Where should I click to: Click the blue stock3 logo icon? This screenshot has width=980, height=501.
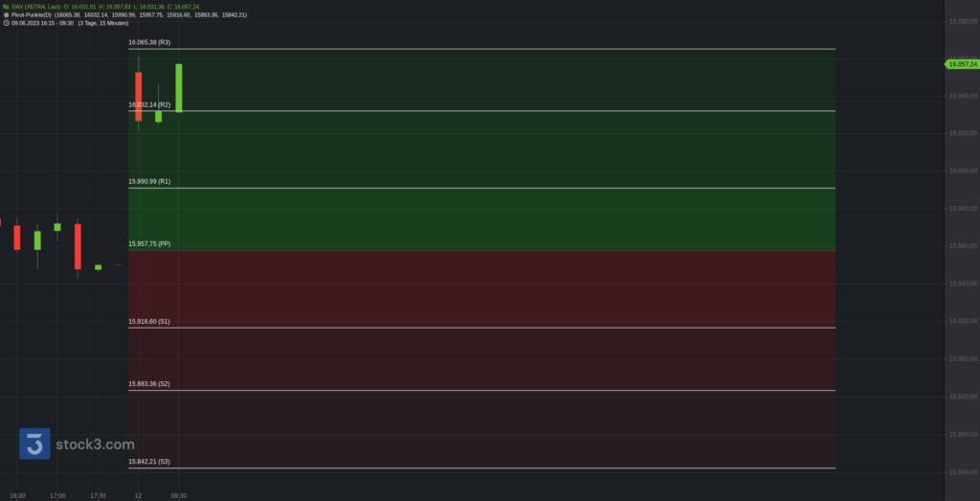34,444
